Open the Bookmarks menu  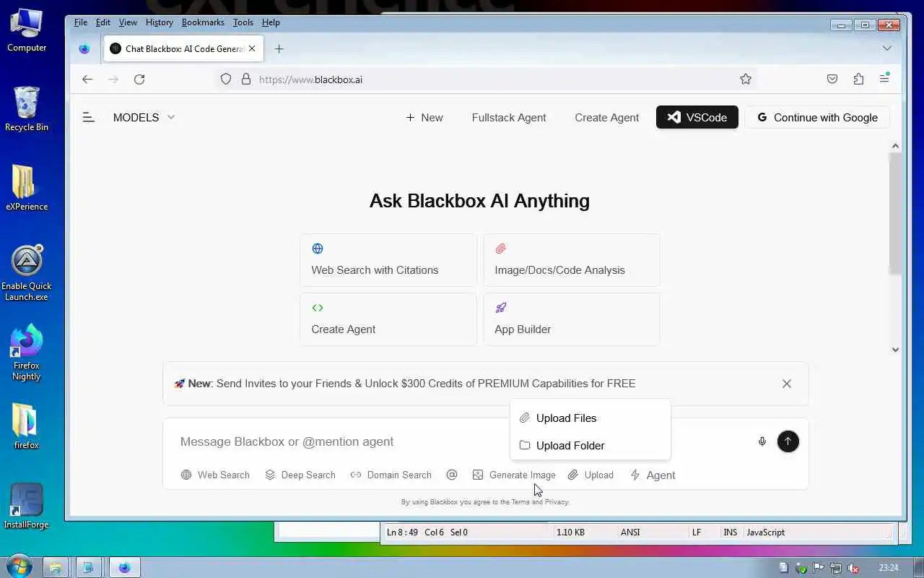point(203,22)
